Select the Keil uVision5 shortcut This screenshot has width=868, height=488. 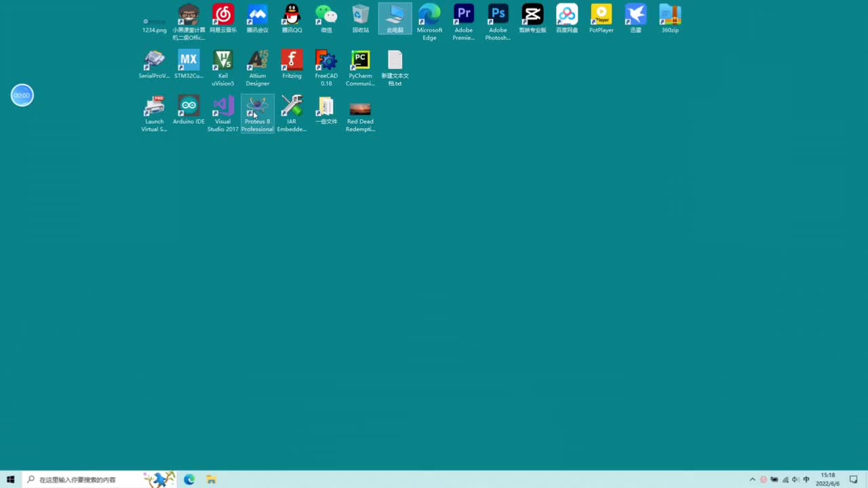tap(223, 68)
